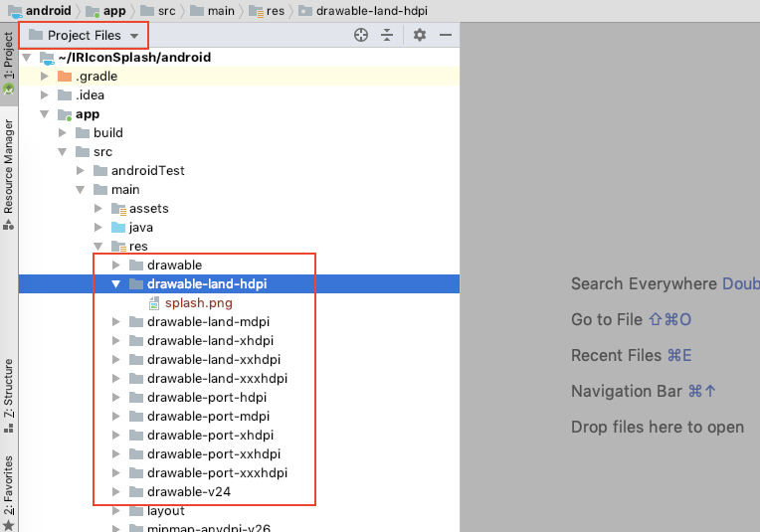Select the build folder icon

[x=83, y=133]
